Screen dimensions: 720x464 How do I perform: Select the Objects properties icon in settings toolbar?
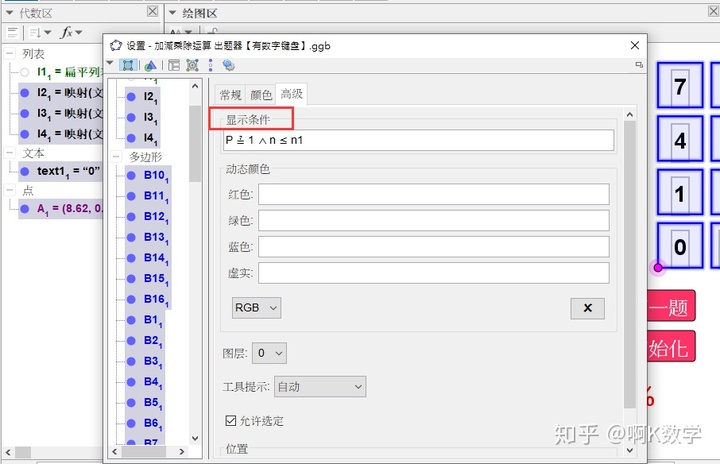pos(128,65)
